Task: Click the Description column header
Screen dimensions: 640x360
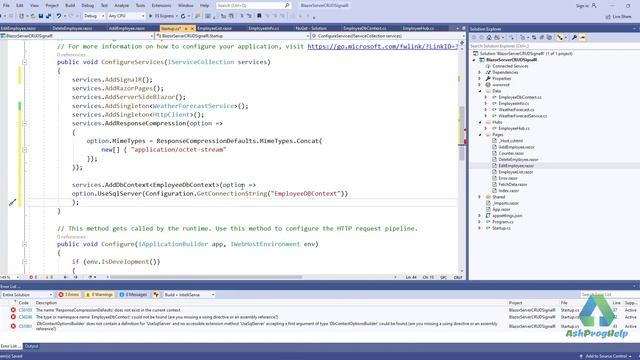Action: [46, 303]
